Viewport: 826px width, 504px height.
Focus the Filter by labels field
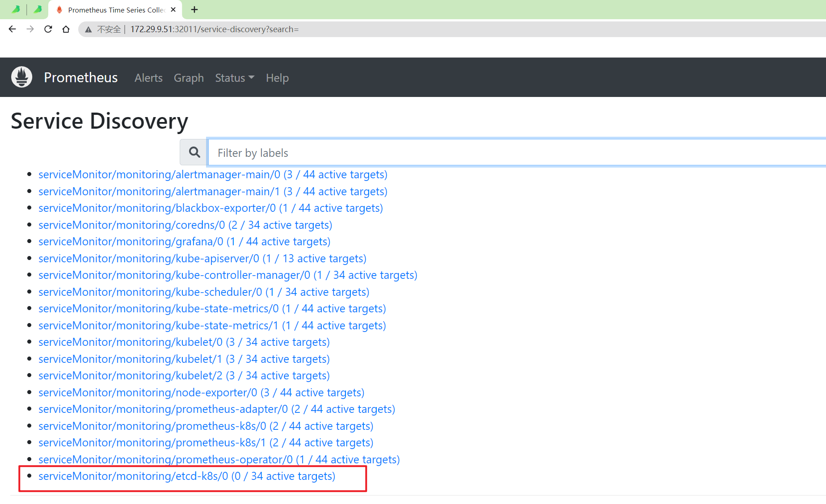tap(517, 153)
